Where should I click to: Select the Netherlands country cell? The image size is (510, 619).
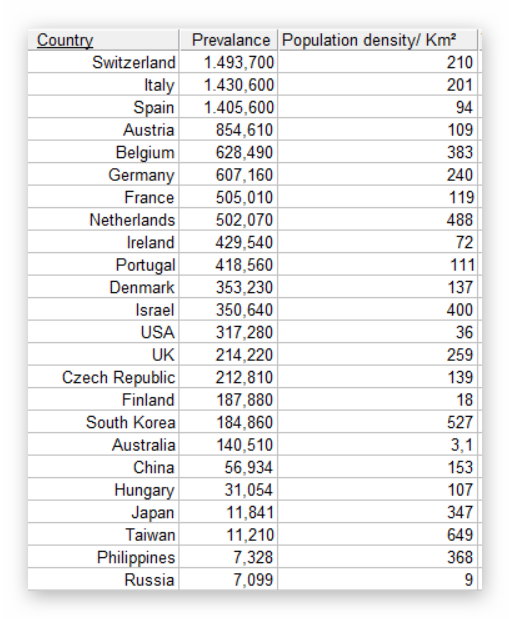tap(103, 219)
